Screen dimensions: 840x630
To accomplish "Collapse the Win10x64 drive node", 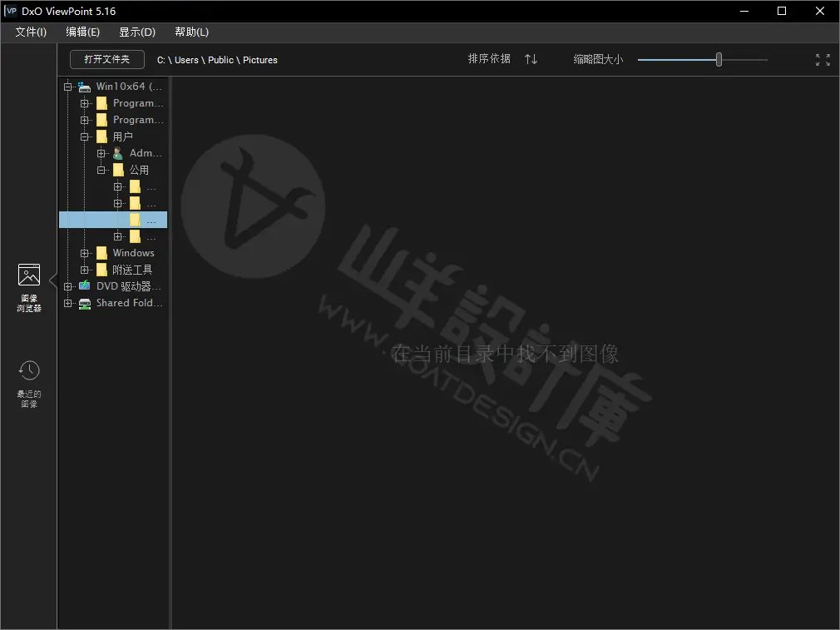I will (68, 87).
